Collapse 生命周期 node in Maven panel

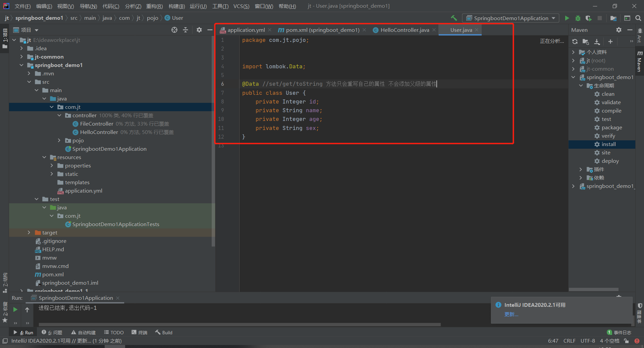click(581, 86)
